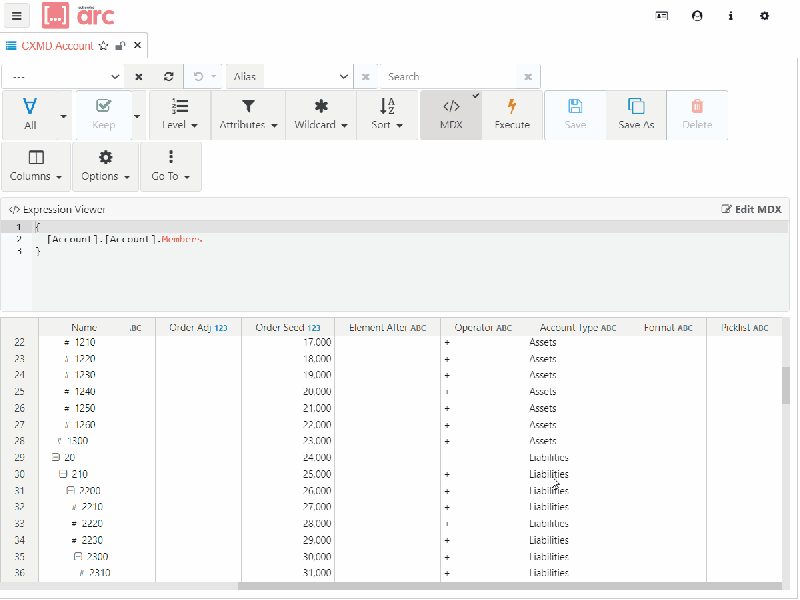The height and width of the screenshot is (600, 800).
Task: Click the Keep button
Action: [x=104, y=115]
